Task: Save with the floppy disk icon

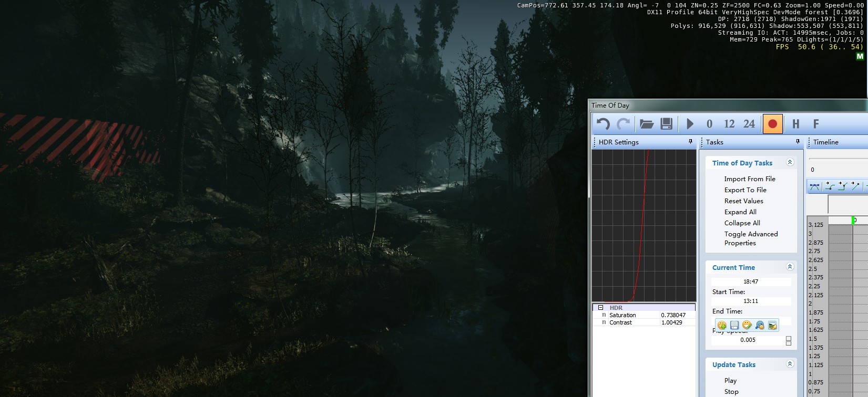Action: [667, 124]
